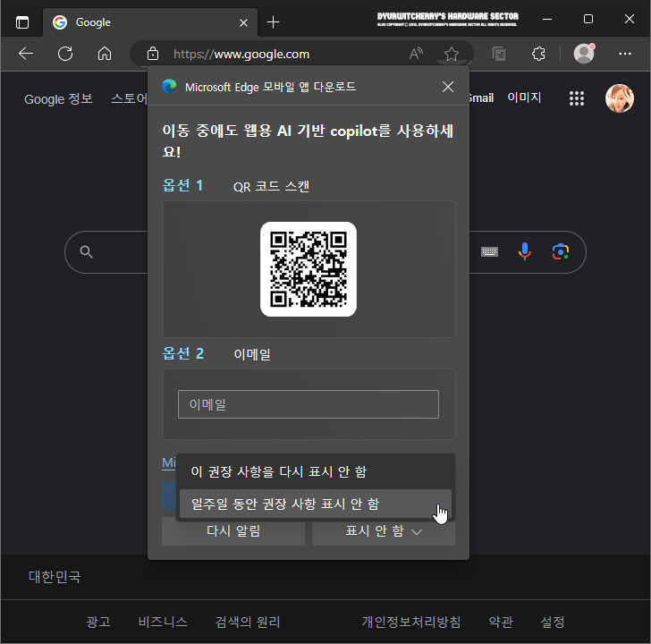Screen dimensions: 651x644
Task: Open Edge profile avatar in toolbar
Action: coord(584,54)
